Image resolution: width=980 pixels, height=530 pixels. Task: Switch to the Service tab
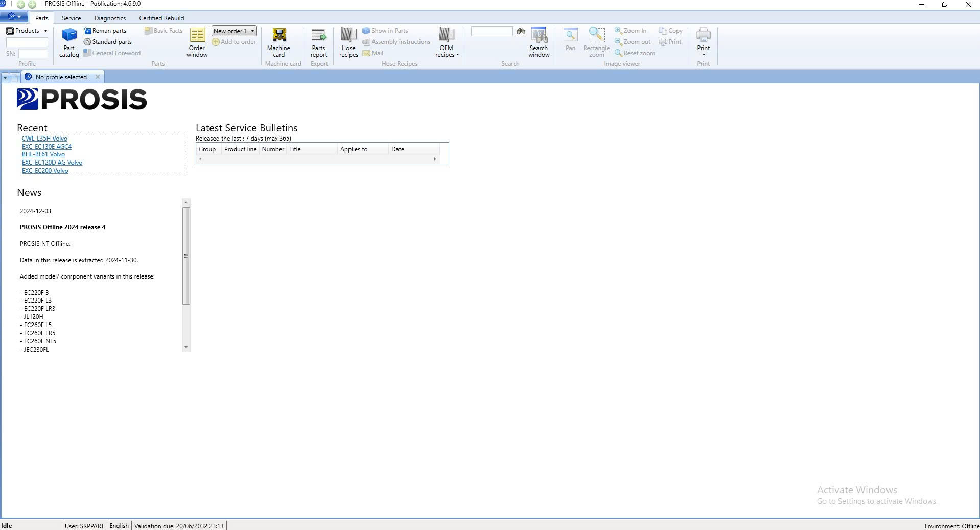71,18
